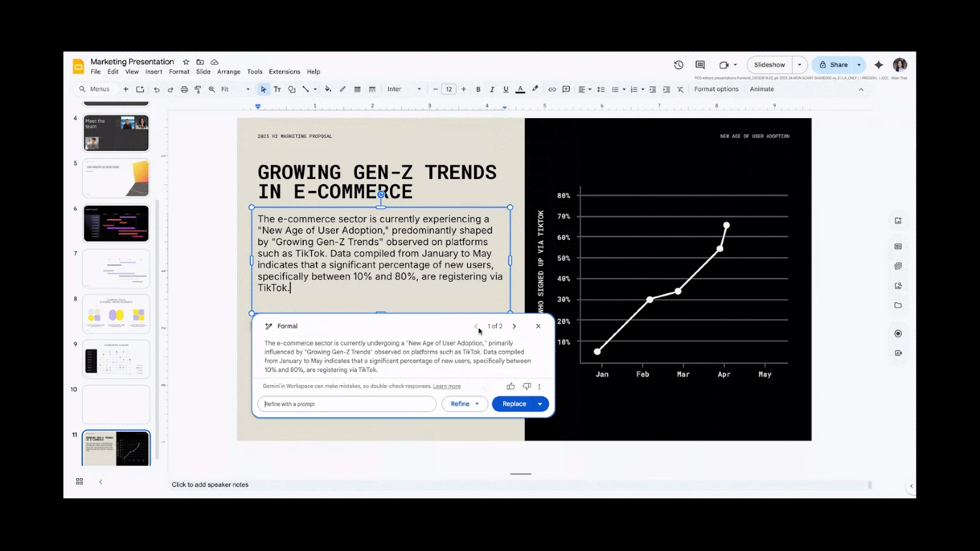Expand the Slideshow dropdown arrow
The image size is (980, 551).
[800, 65]
